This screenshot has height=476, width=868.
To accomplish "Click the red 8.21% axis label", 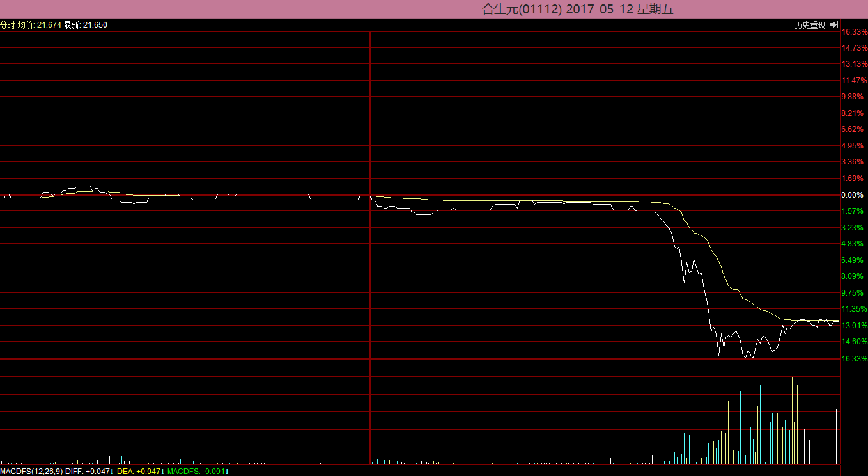I will [853, 113].
